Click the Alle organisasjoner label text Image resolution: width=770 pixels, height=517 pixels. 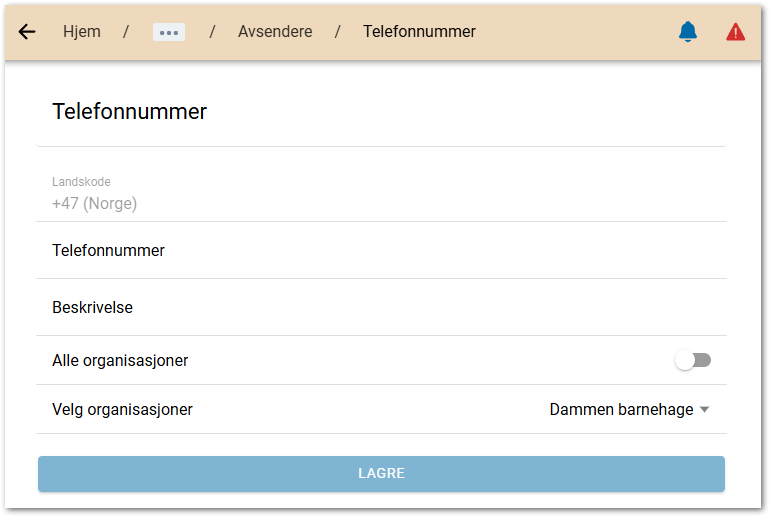point(120,360)
